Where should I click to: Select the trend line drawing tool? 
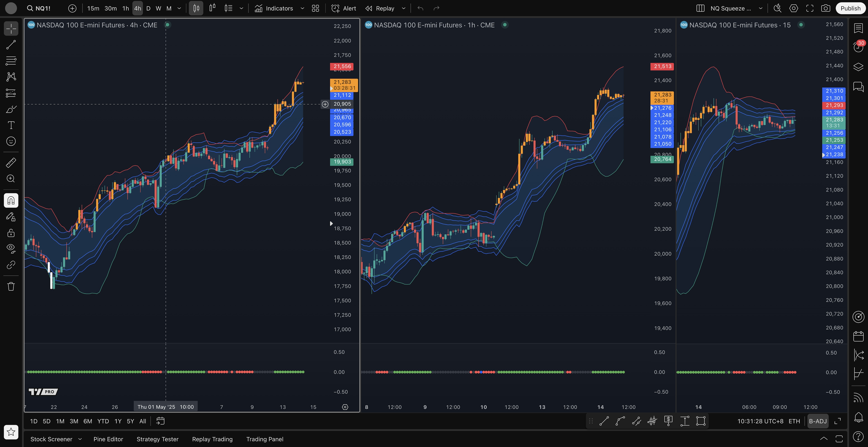pos(11,45)
